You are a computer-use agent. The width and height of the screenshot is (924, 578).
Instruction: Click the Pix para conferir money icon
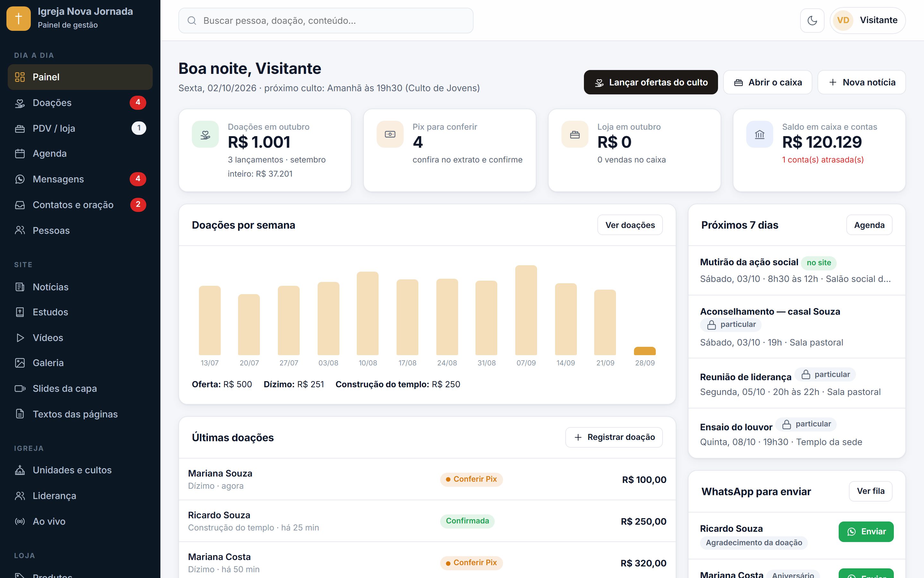pos(390,134)
